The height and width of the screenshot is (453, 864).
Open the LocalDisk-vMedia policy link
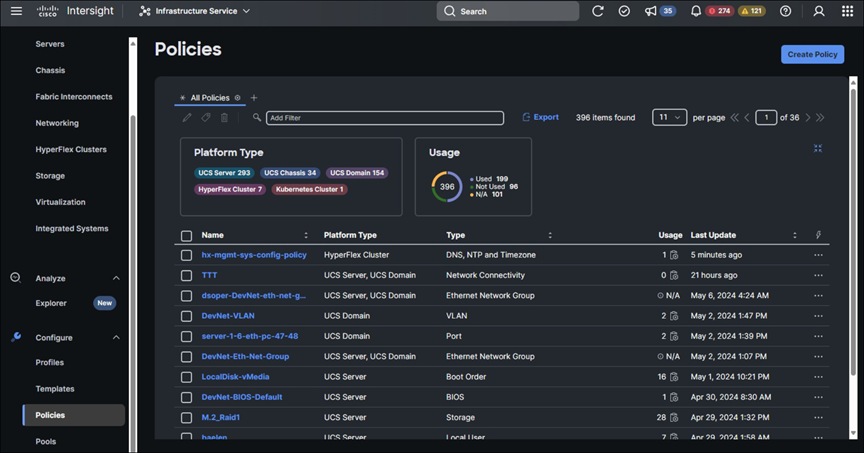[x=235, y=377]
